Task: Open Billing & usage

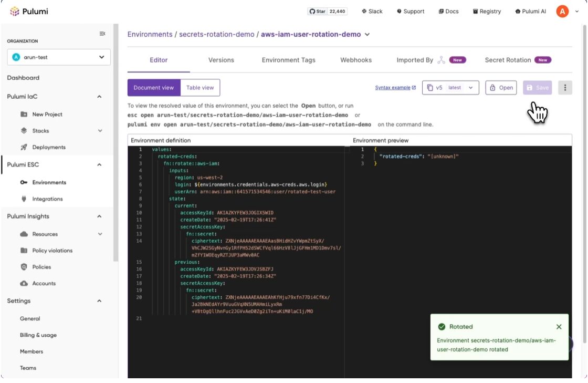Action: pos(38,335)
